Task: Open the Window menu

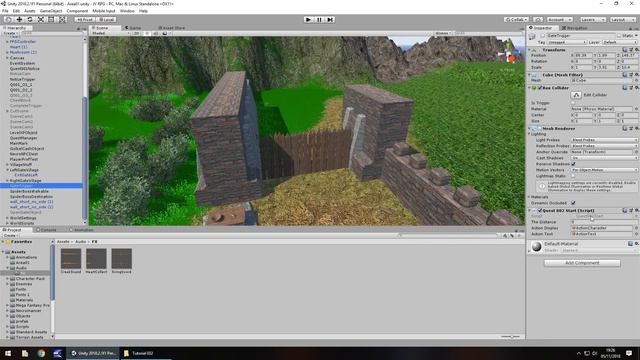Action: point(127,11)
